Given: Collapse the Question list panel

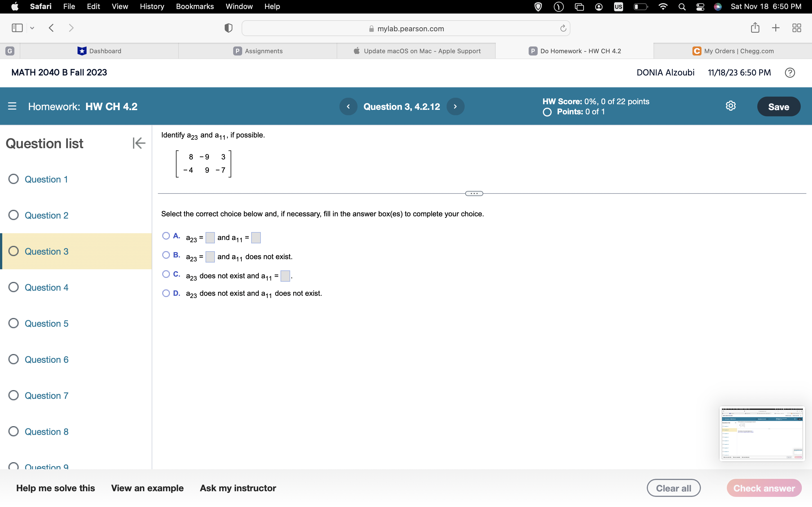Looking at the screenshot, I should [139, 143].
